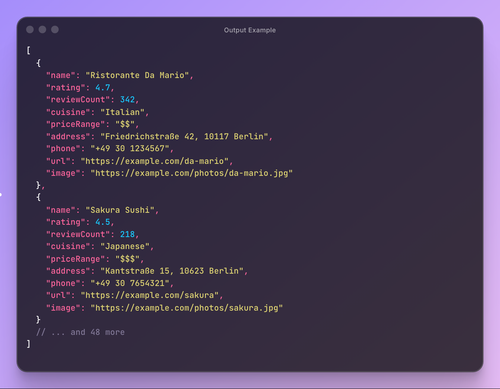The image size is (500, 389).
Task: Click the "rating" key beside 4.5
Action: coord(66,222)
